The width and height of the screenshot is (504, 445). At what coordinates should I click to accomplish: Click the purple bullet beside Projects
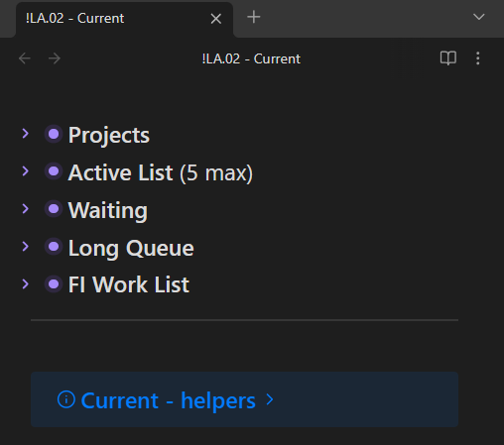pyautogui.click(x=54, y=134)
